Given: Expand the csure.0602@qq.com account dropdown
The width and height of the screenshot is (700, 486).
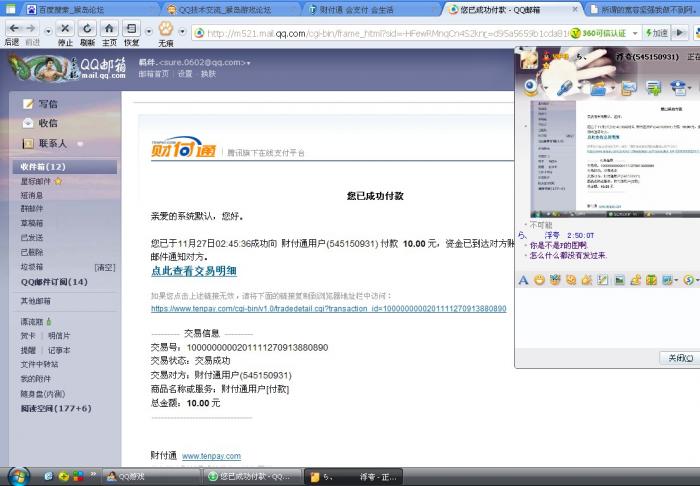Looking at the screenshot, I should [249, 63].
